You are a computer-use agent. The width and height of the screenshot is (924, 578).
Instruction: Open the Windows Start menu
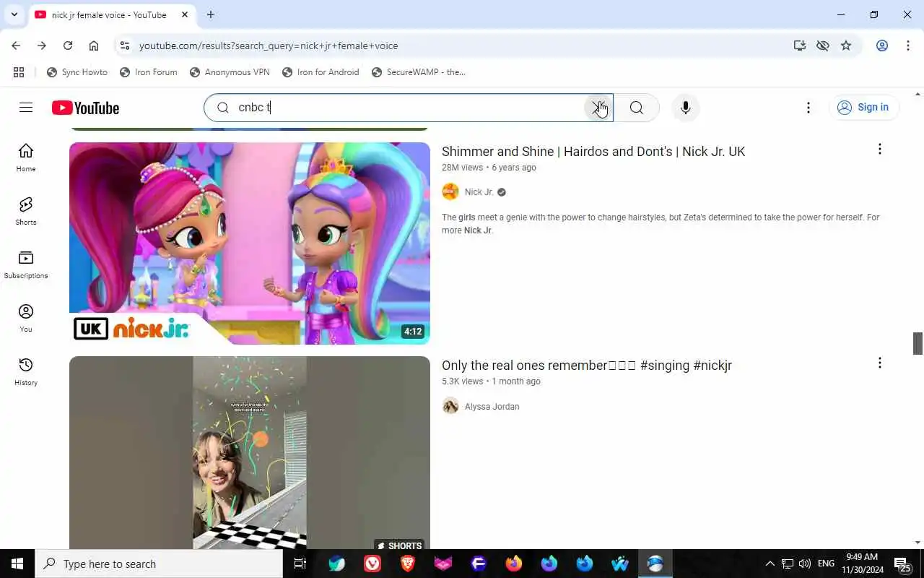click(x=17, y=564)
